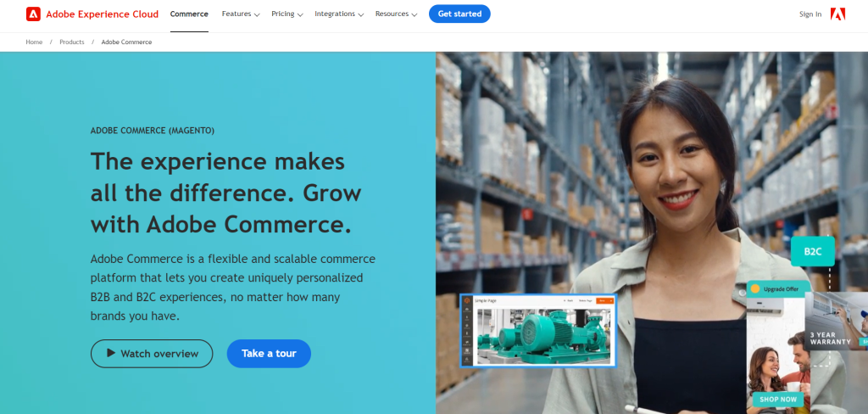Click the Take a tour button
This screenshot has height=414, width=868.
(269, 354)
